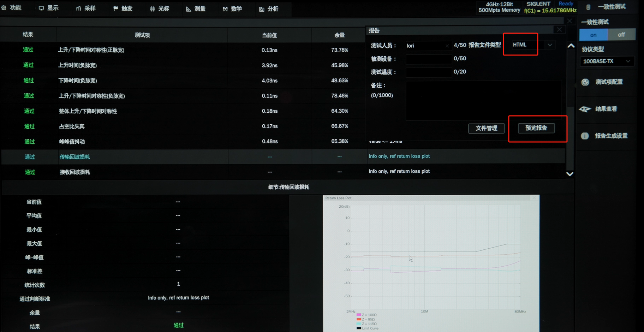
Task: Click the 文件管理 file manager button
Action: click(x=486, y=128)
